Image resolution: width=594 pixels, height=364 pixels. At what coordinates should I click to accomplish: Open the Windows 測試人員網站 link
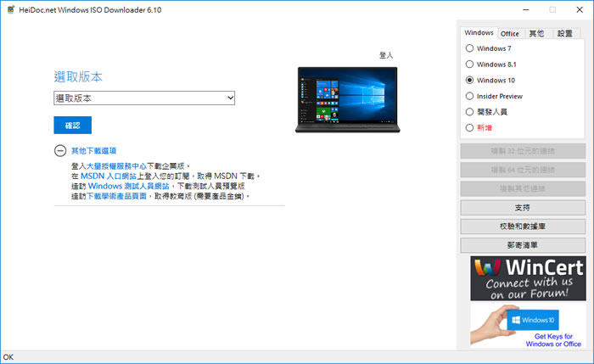[128, 186]
